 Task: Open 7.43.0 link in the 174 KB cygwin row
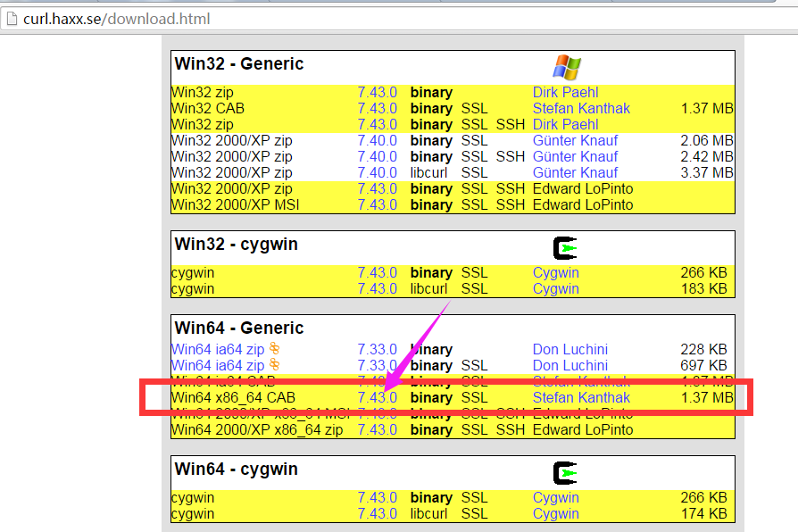pos(377,513)
